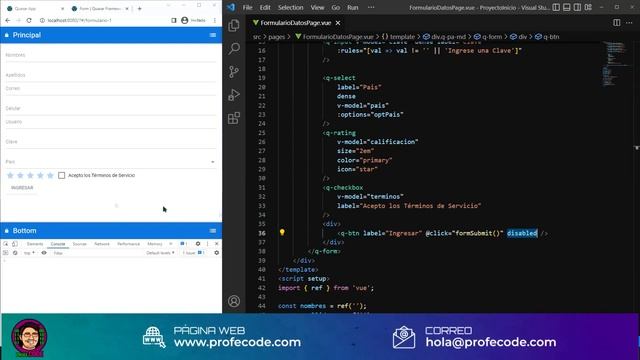This screenshot has width=640, height=360.
Task: Check Acepto los Términos de Servicio
Action: [x=61, y=176]
